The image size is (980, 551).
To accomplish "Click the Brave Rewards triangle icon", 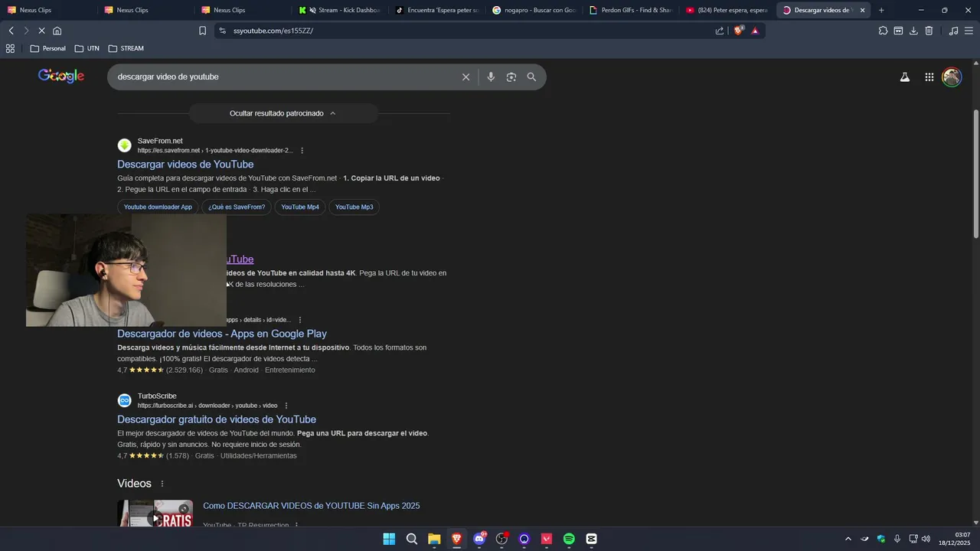I will [x=755, y=31].
